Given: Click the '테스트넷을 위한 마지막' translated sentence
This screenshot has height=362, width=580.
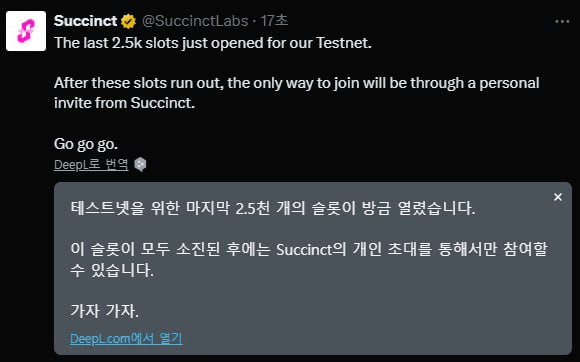Looking at the screenshot, I should [273, 208].
